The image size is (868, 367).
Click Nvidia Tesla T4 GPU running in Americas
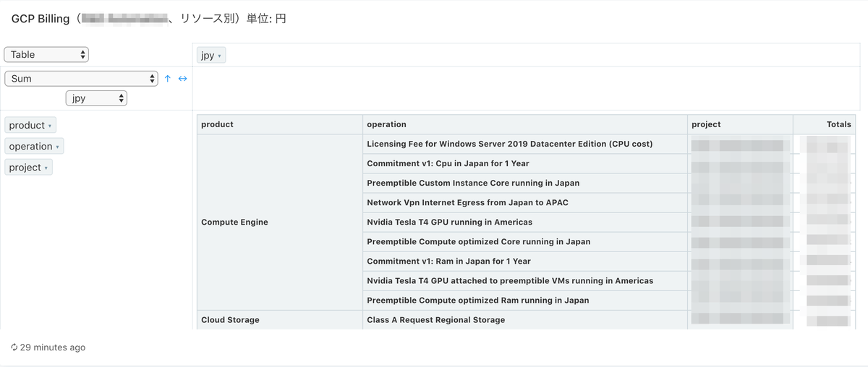tap(525, 222)
